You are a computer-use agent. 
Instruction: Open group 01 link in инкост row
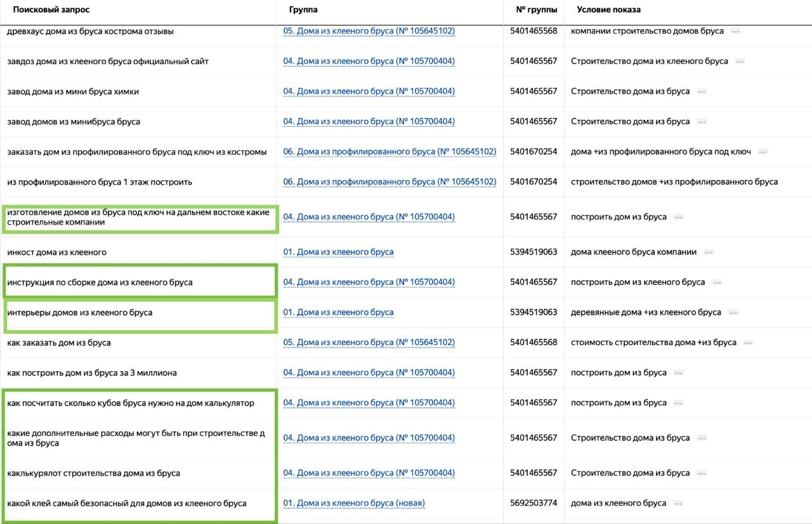click(338, 252)
